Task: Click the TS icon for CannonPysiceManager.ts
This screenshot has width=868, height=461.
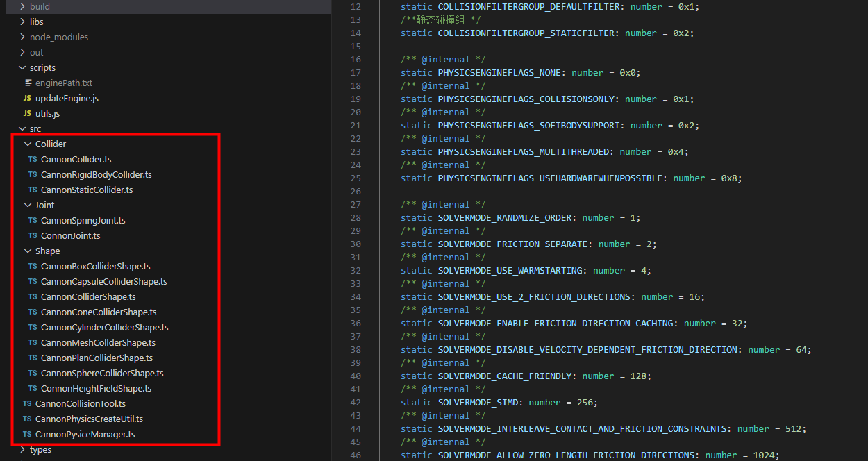Action: click(27, 435)
